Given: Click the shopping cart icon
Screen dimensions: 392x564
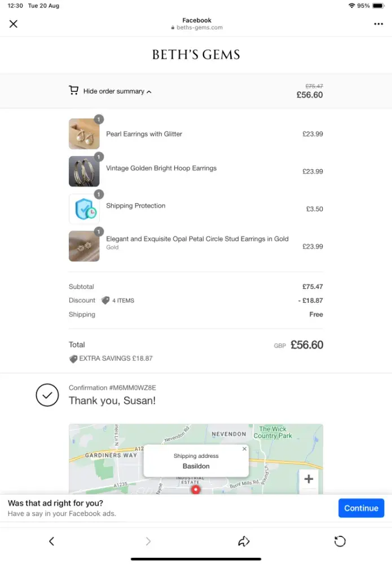Looking at the screenshot, I should (x=73, y=90).
